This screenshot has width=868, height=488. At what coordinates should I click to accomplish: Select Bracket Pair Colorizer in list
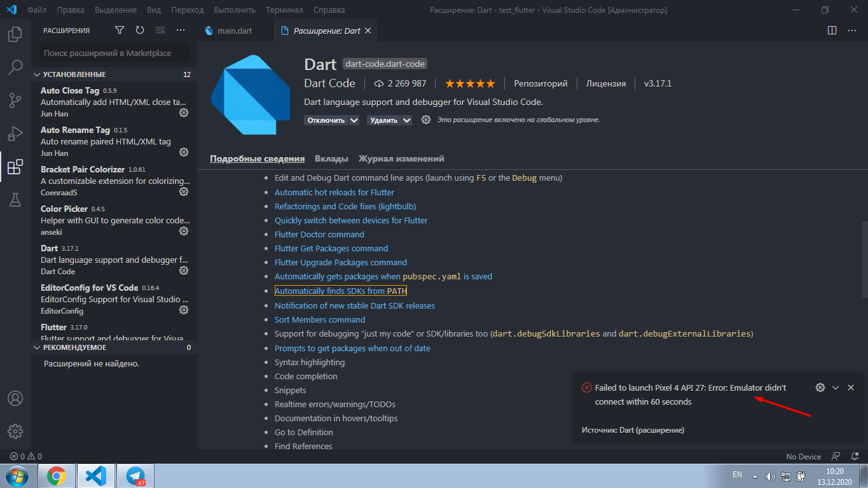[x=114, y=180]
